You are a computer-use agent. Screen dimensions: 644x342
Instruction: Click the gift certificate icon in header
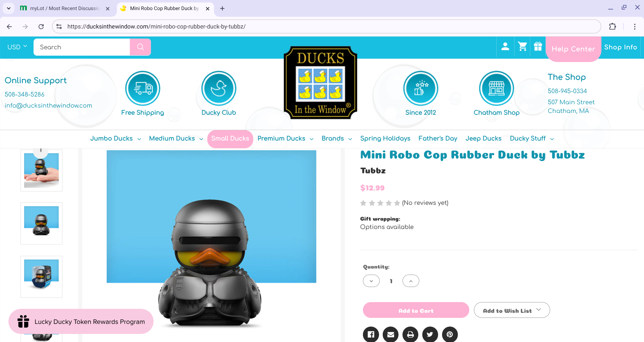coord(538,47)
